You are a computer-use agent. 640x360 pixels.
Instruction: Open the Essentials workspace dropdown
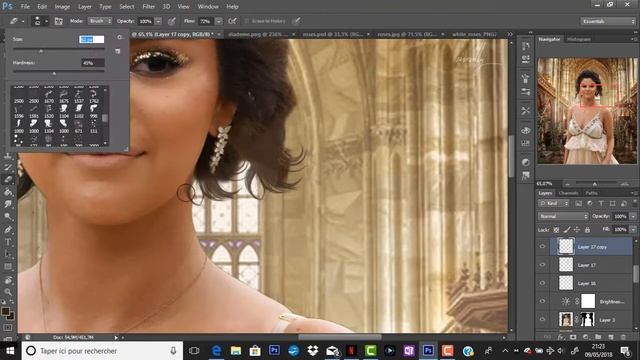[608, 21]
